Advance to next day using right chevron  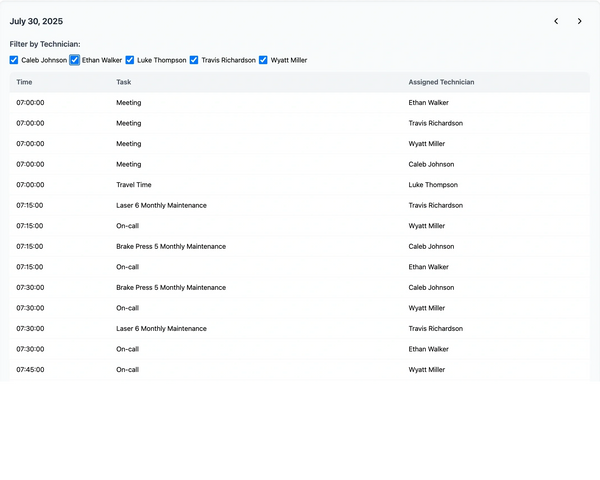pos(579,21)
